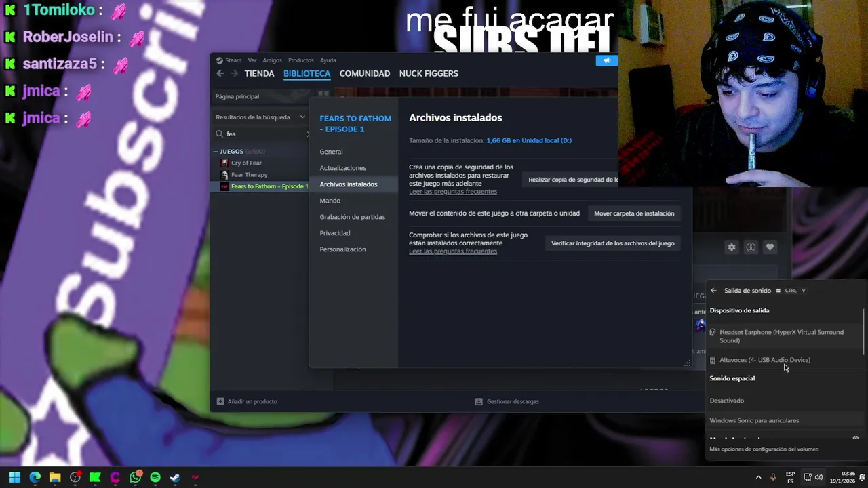Click the blue megaphone announcements icon
Screen dimensions: 868x488
[606, 60]
